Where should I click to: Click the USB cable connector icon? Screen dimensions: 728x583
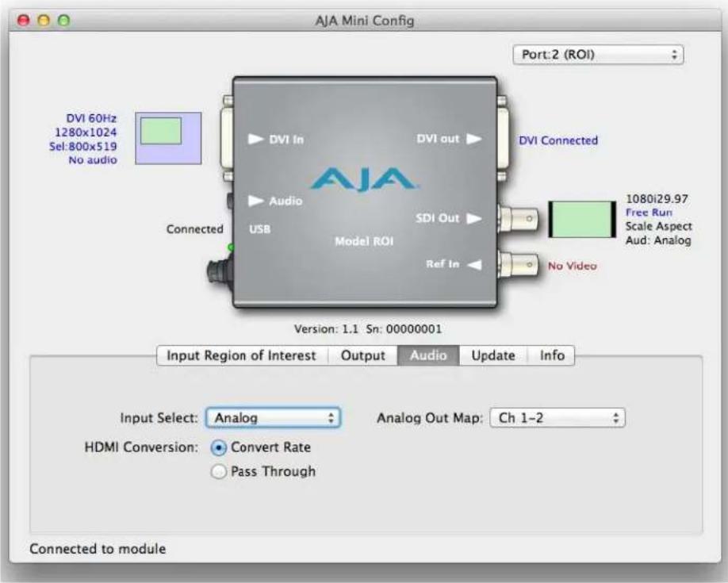pyautogui.click(x=219, y=270)
